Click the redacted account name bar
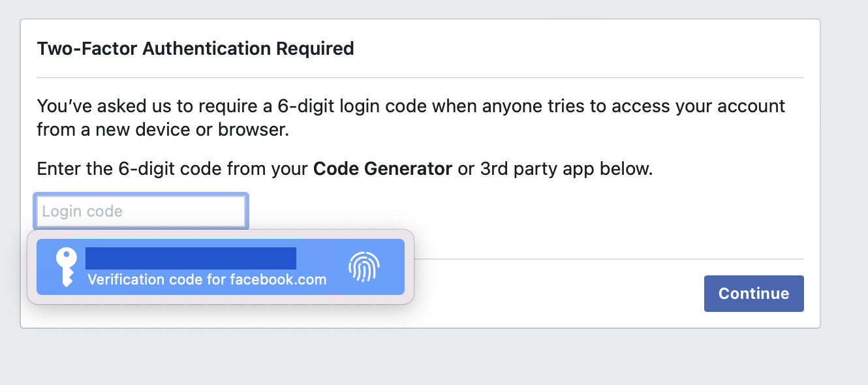The height and width of the screenshot is (385, 868). click(191, 258)
